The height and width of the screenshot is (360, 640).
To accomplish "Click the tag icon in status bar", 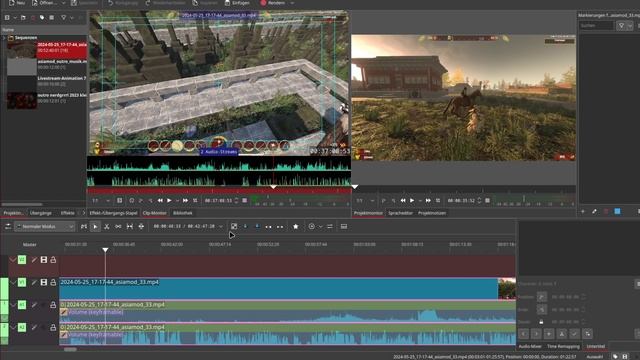I will point(615,357).
